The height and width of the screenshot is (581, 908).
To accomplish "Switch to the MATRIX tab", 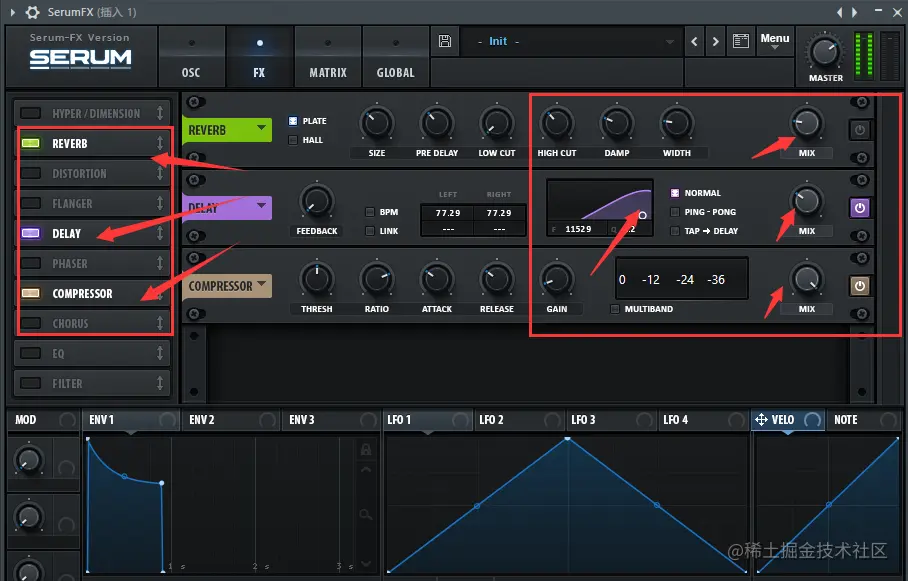I will click(x=328, y=58).
